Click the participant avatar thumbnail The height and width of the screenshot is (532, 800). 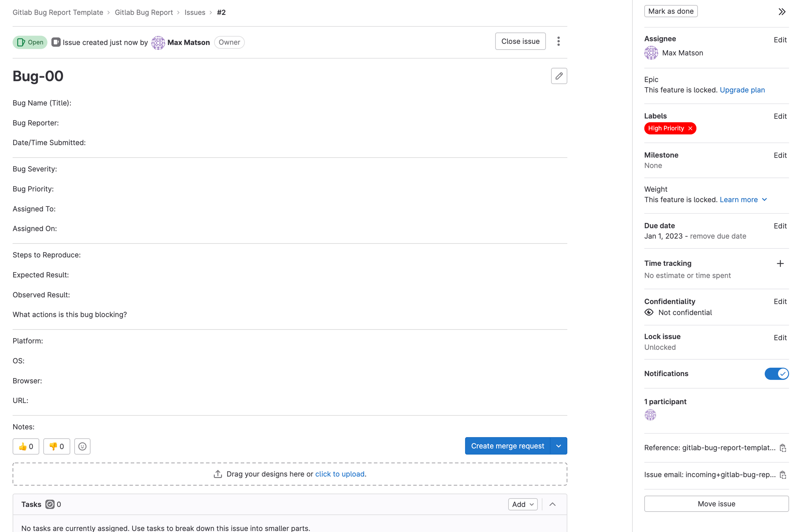tap(650, 415)
